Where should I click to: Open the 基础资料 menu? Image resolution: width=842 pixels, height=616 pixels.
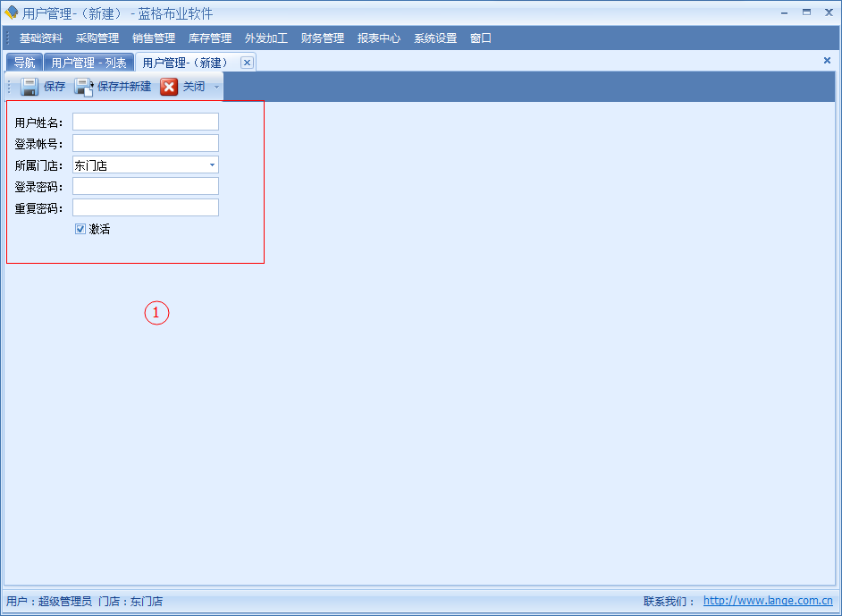41,38
